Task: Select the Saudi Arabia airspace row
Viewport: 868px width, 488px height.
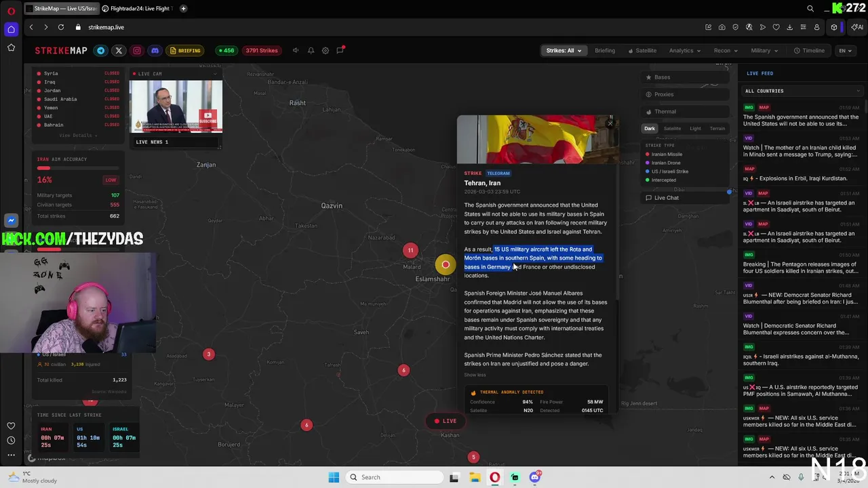Action: tap(78, 99)
